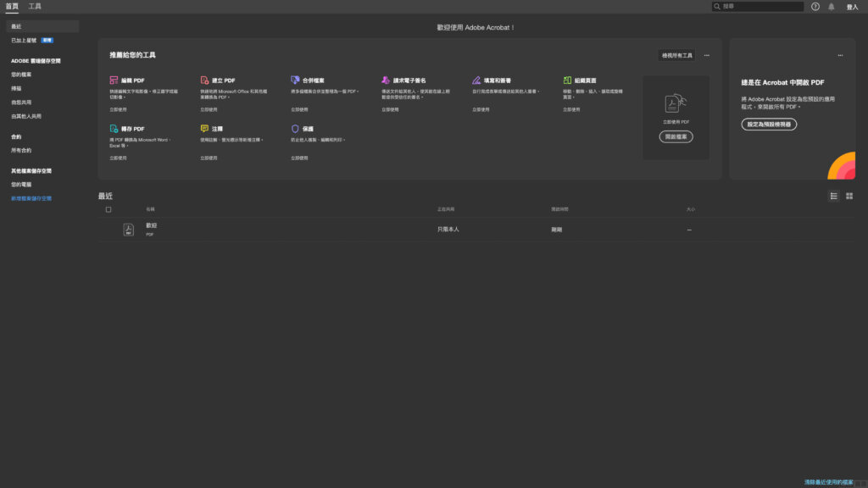Click the 轉存 PDF title text
The height and width of the screenshot is (488, 868).
coord(133,129)
